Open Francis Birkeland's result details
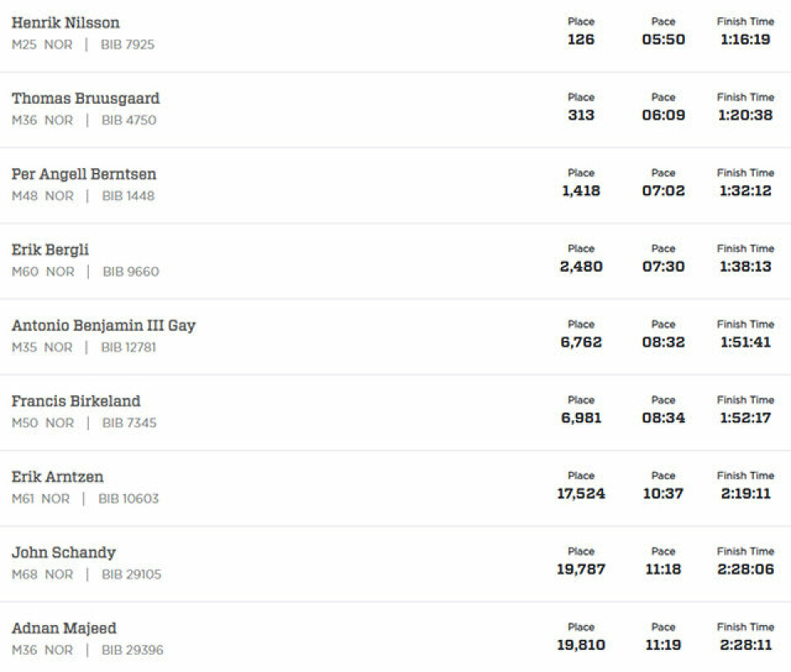 point(395,413)
